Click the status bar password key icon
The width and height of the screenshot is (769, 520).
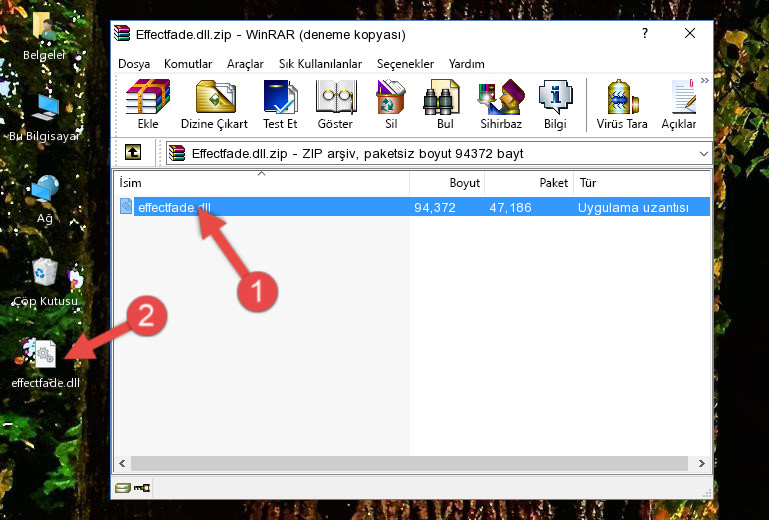pos(142,488)
